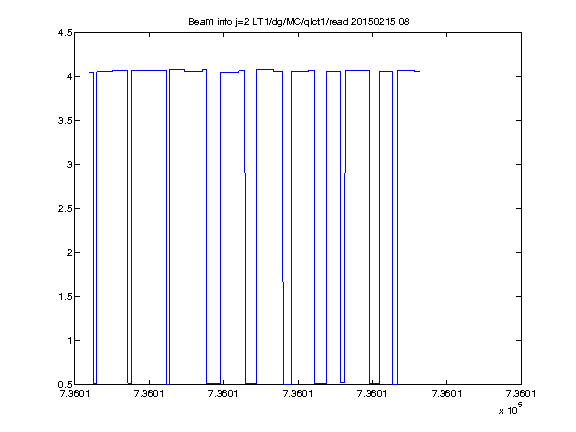Image resolution: width=576 pixels, height=432 pixels.
Task: Select the 1.5 y-axis tick label
Action: [x=65, y=296]
